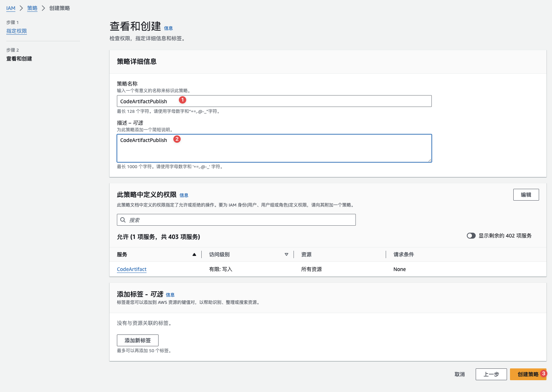552x392 pixels.
Task: Click the 添加新标签 button
Action: (138, 340)
